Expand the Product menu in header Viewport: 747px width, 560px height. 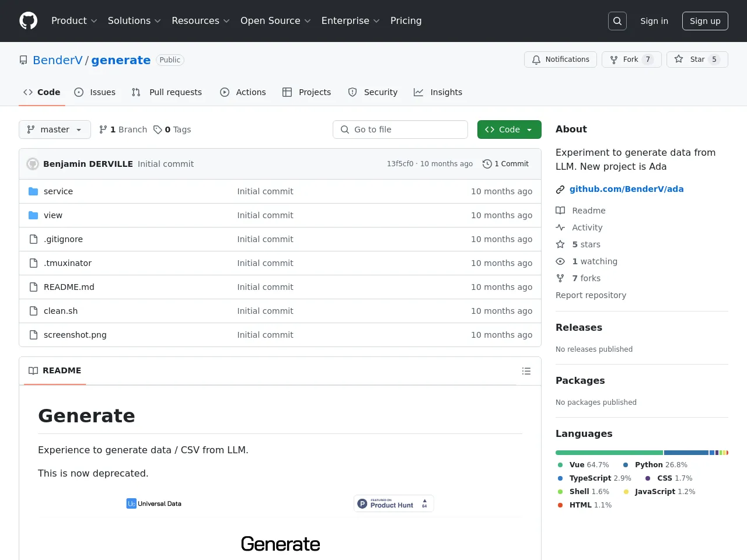coord(74,21)
